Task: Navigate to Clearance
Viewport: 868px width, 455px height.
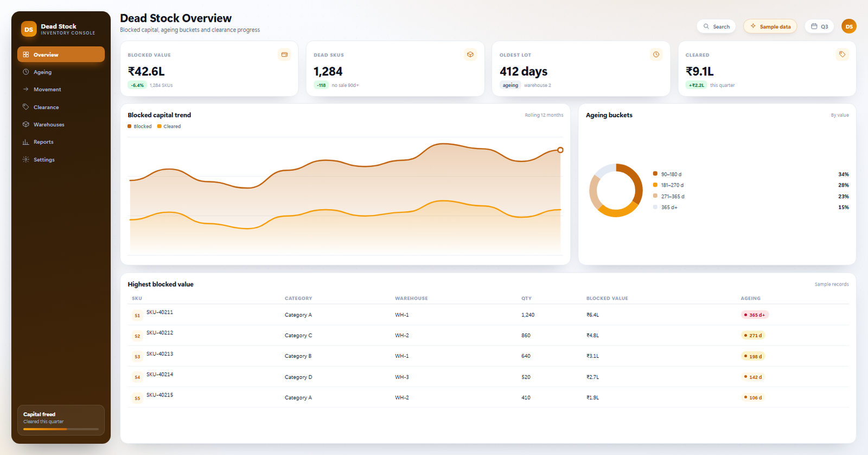Action: [x=61, y=107]
